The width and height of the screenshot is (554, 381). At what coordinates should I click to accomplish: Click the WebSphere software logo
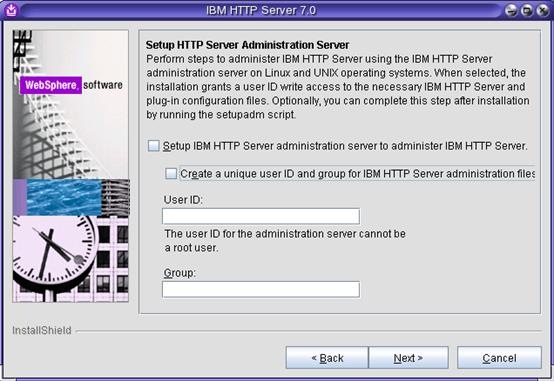tap(71, 85)
